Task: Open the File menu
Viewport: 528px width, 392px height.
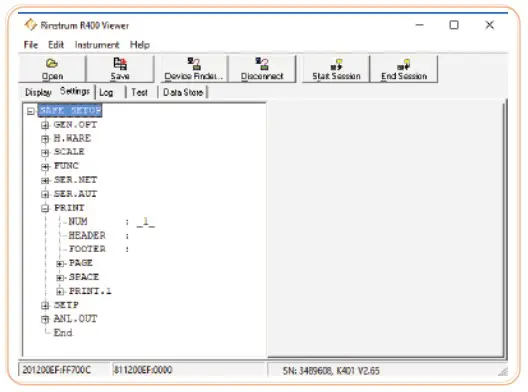Action: coord(31,45)
